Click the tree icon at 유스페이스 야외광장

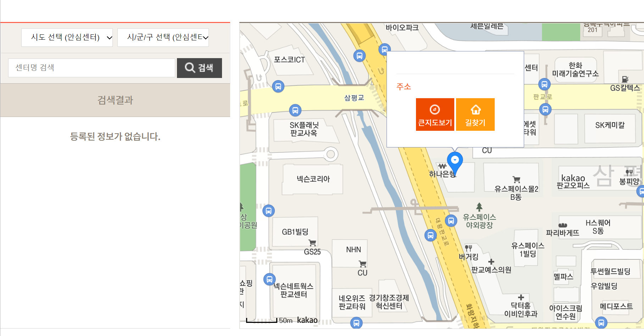(x=479, y=207)
